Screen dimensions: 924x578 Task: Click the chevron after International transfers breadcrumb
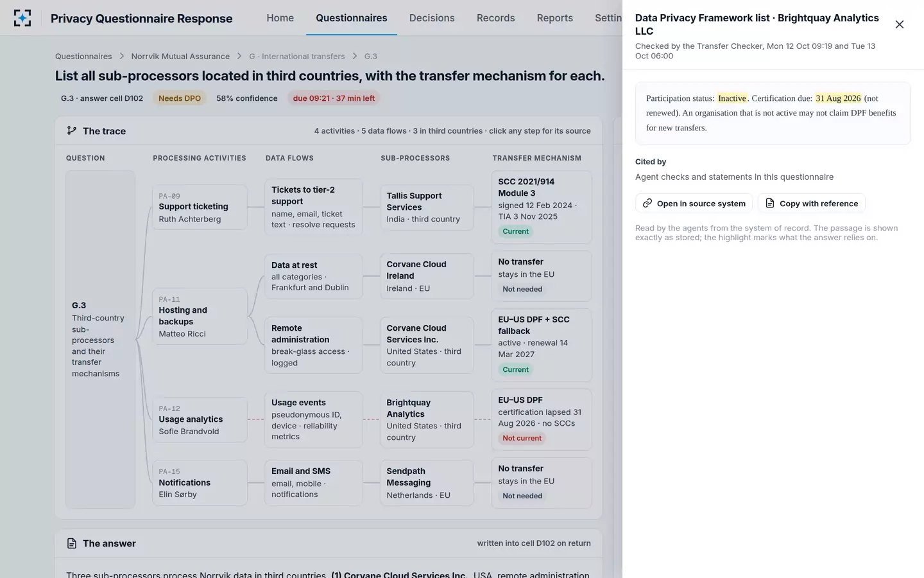tap(355, 56)
